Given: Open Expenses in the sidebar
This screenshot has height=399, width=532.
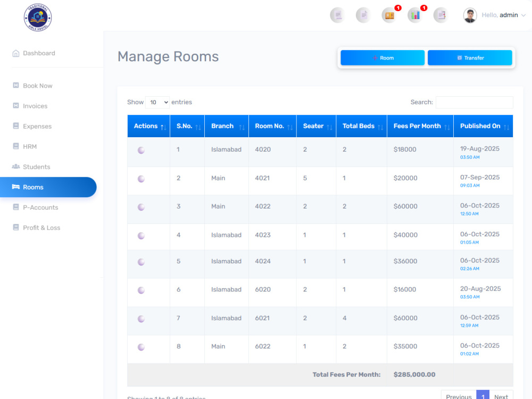Looking at the screenshot, I should tap(37, 126).
